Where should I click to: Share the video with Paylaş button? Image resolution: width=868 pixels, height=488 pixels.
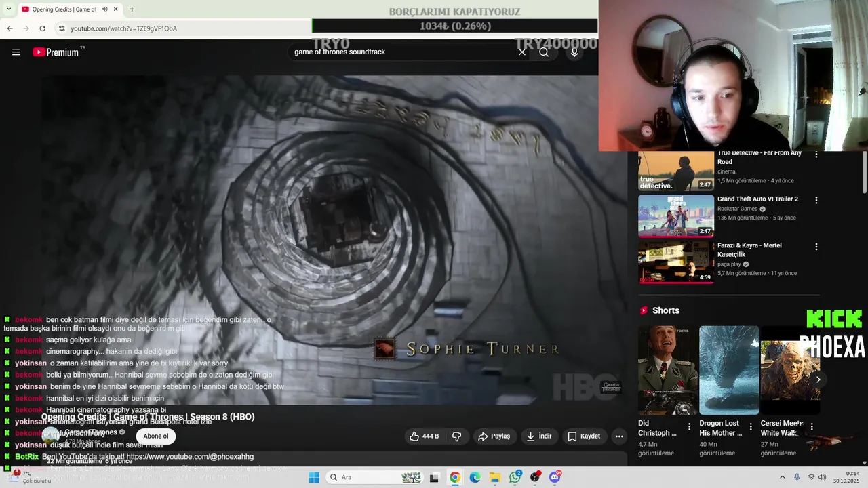tap(494, 436)
